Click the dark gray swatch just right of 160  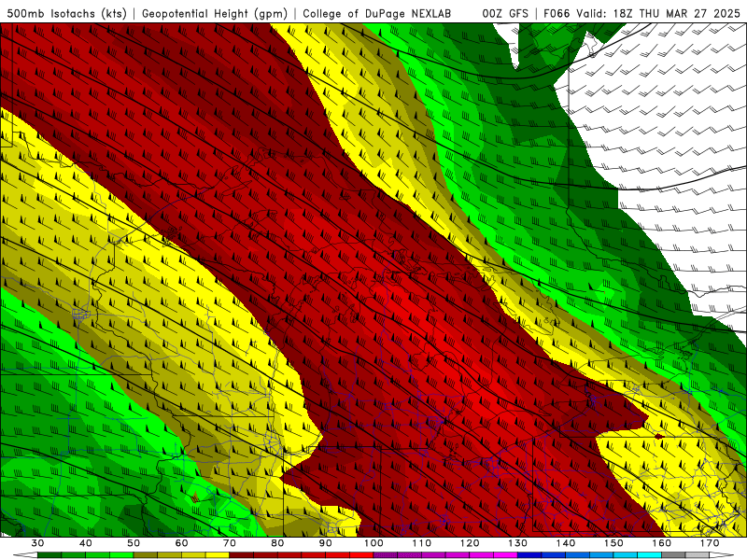point(673,555)
